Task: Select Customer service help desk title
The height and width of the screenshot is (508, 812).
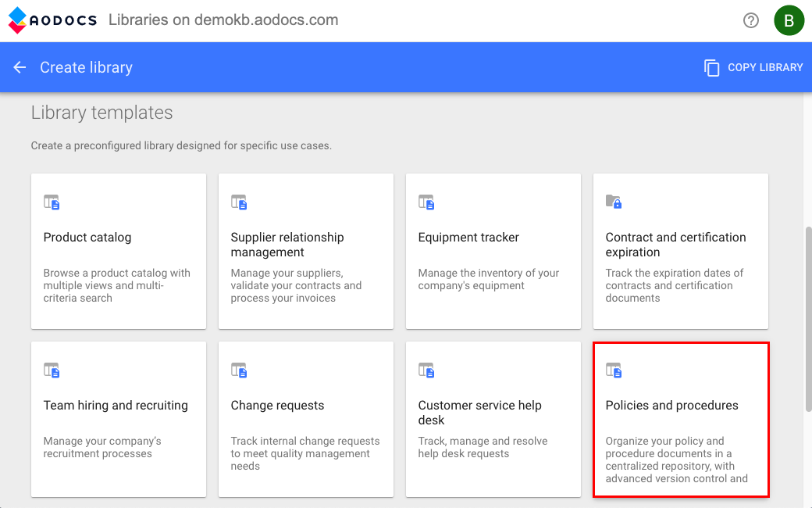Action: point(479,413)
